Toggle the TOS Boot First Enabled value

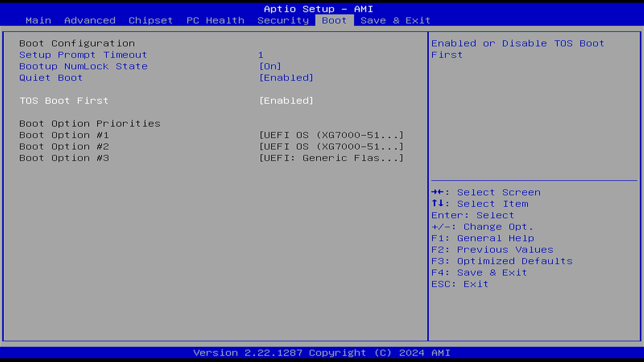(286, 101)
